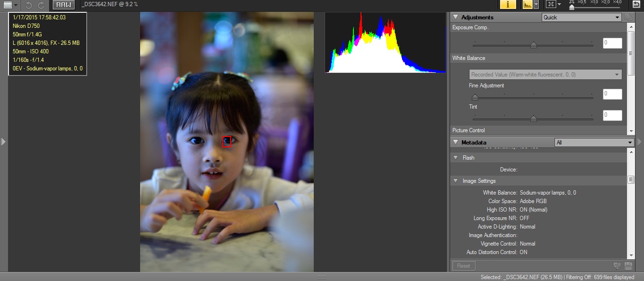Click the save-with-edits icon beside the floppy disk
This screenshot has height=281, width=644.
pos(617,266)
